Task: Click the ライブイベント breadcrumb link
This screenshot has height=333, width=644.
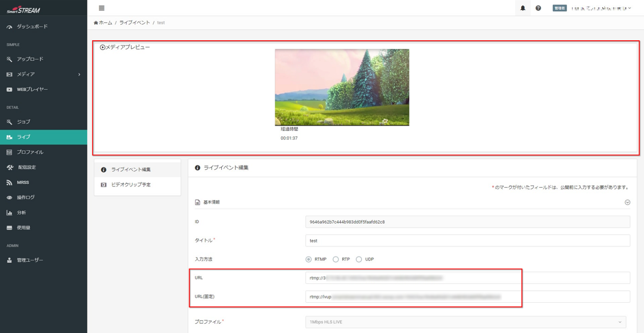Action: 135,23
